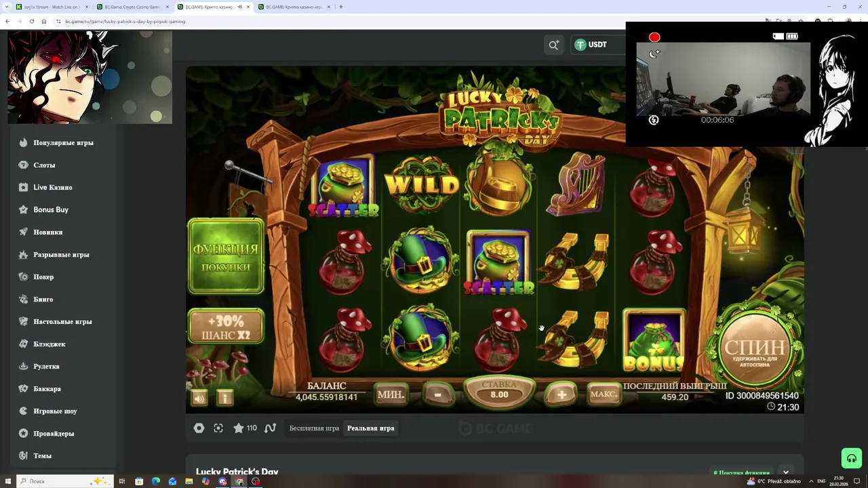Mute audio on the active BC.GAME tab
The height and width of the screenshot is (488, 868).
[x=239, y=7]
